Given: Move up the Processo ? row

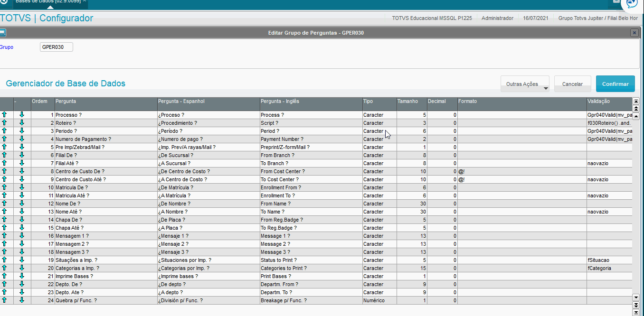Looking at the screenshot, I should point(4,115).
